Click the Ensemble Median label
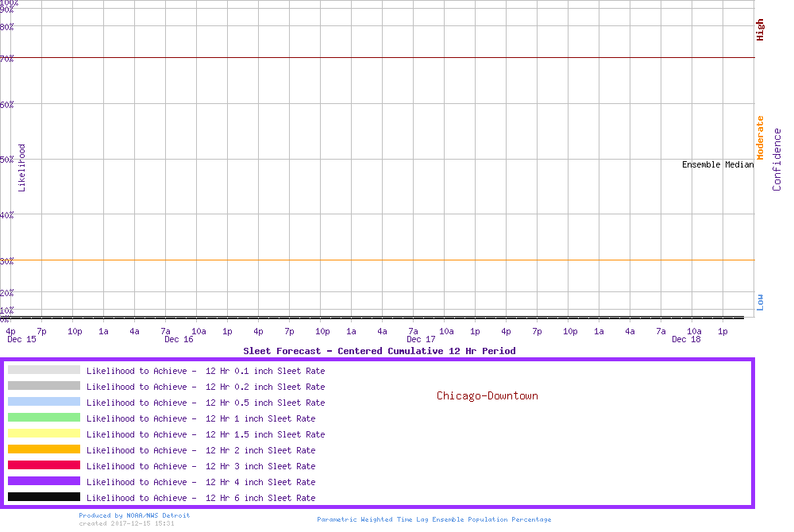This screenshot has width=794, height=532. 718,164
